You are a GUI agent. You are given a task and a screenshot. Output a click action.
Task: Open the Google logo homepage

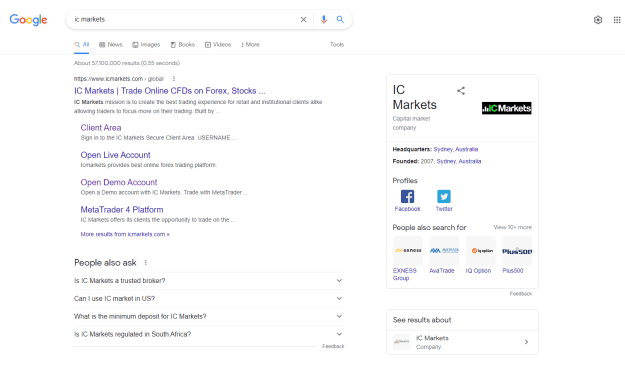tap(28, 20)
